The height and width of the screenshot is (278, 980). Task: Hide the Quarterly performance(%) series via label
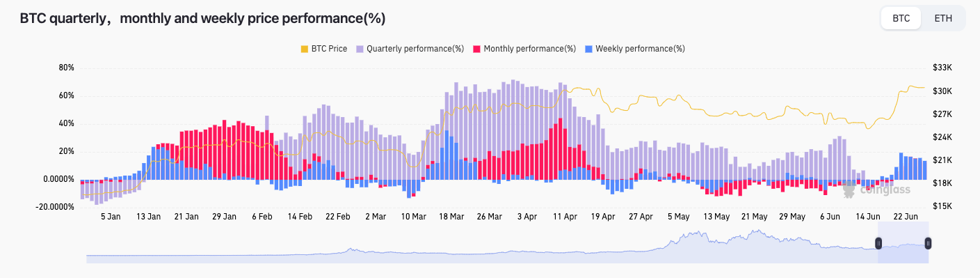coord(415,49)
